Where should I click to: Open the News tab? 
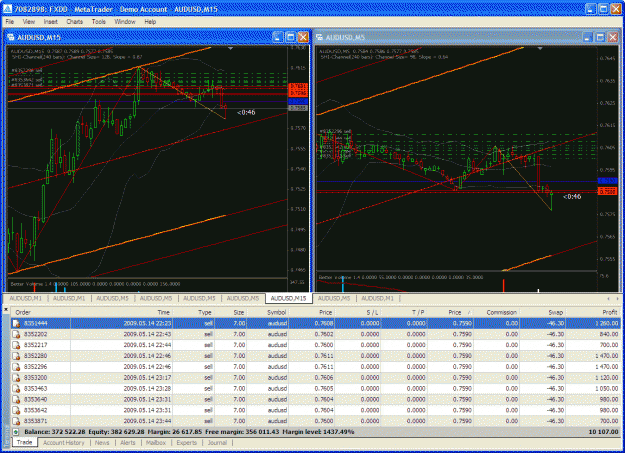tap(102, 443)
